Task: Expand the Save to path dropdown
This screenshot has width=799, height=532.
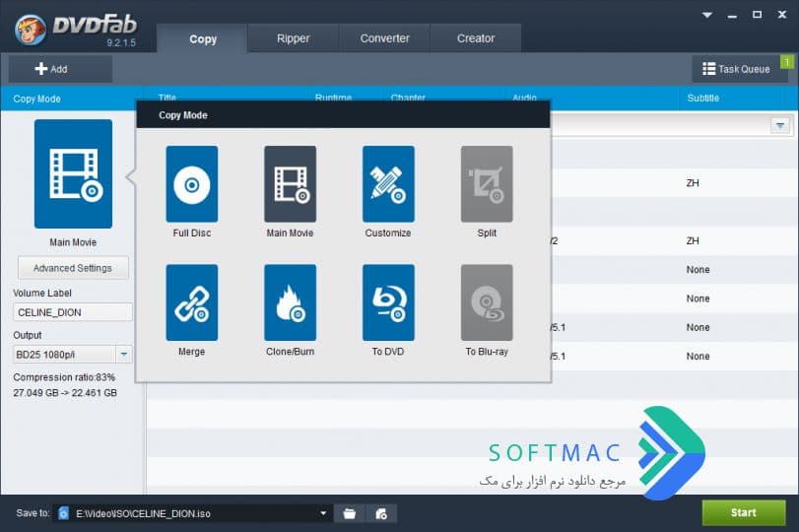Action: click(x=323, y=513)
